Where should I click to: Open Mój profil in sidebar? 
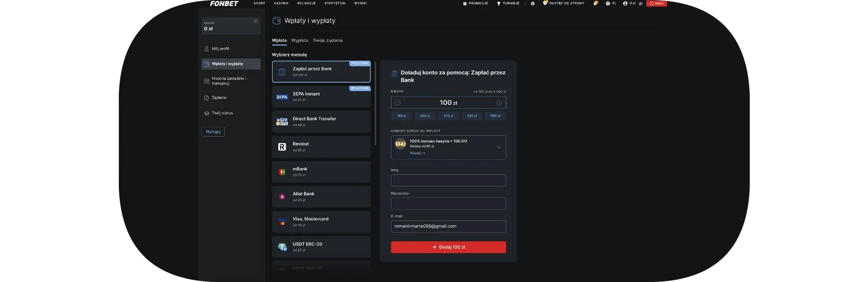pos(220,49)
